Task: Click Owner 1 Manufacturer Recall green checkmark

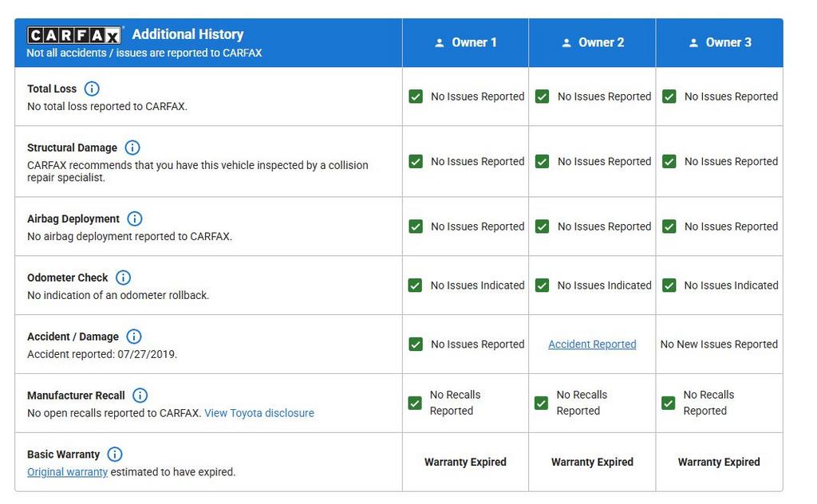Action: pos(415,404)
